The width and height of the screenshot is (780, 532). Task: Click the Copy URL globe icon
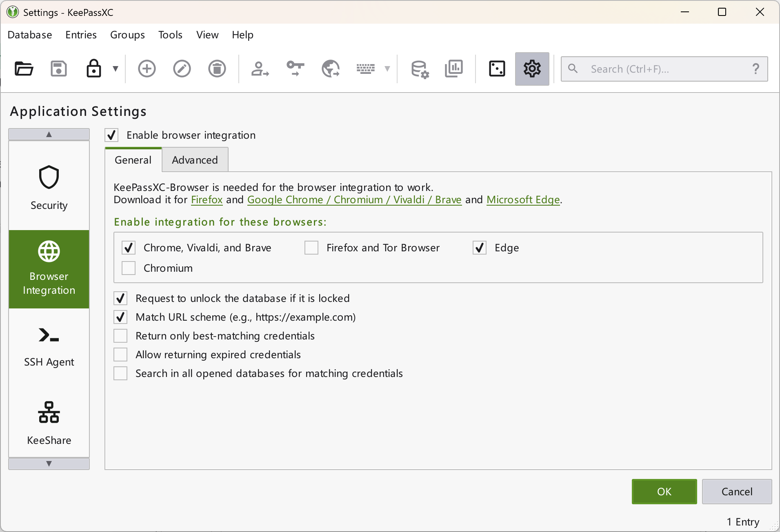click(x=330, y=69)
